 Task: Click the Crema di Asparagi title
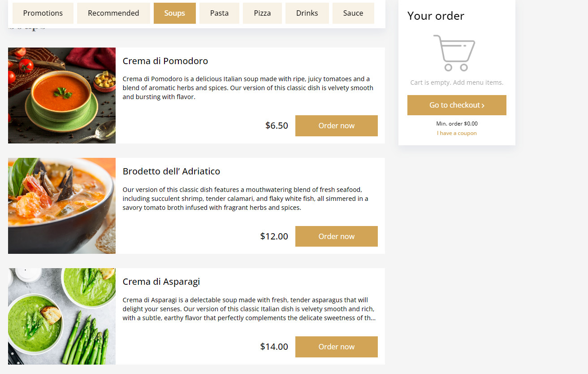(161, 282)
